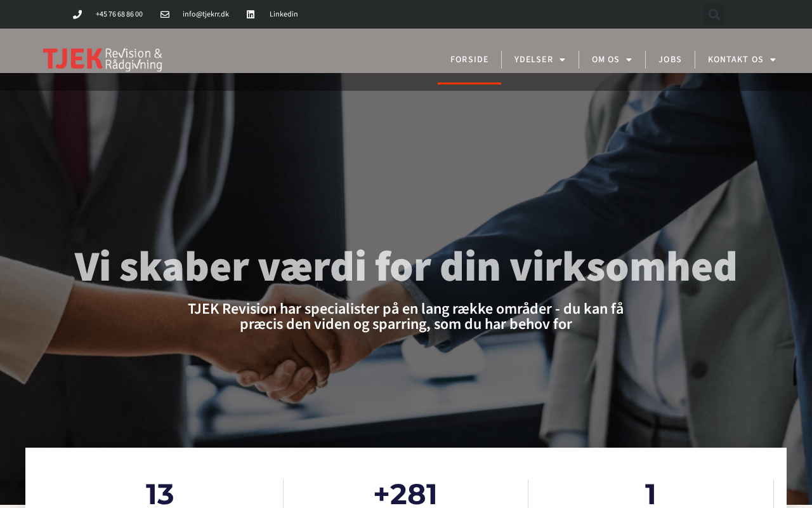Click the 13 statistics counter
The width and height of the screenshot is (812, 508).
[160, 494]
